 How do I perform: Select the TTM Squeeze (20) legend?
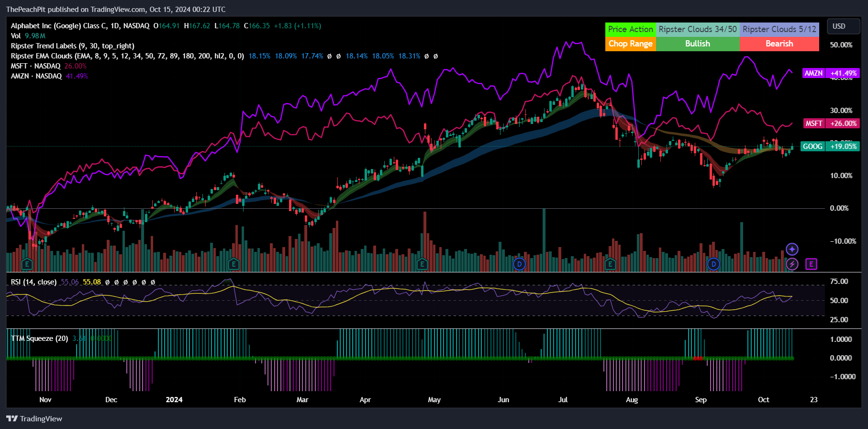coord(39,339)
